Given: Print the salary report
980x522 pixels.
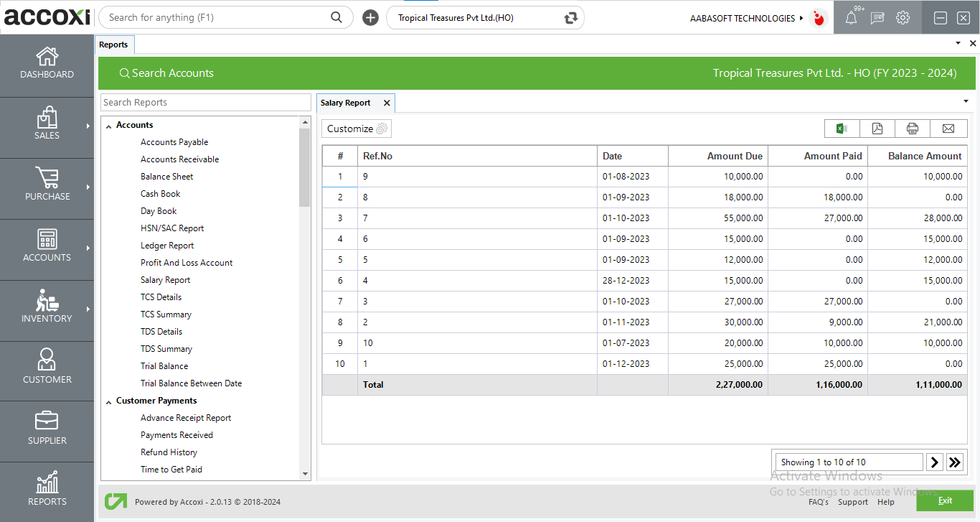Looking at the screenshot, I should pyautogui.click(x=912, y=128).
